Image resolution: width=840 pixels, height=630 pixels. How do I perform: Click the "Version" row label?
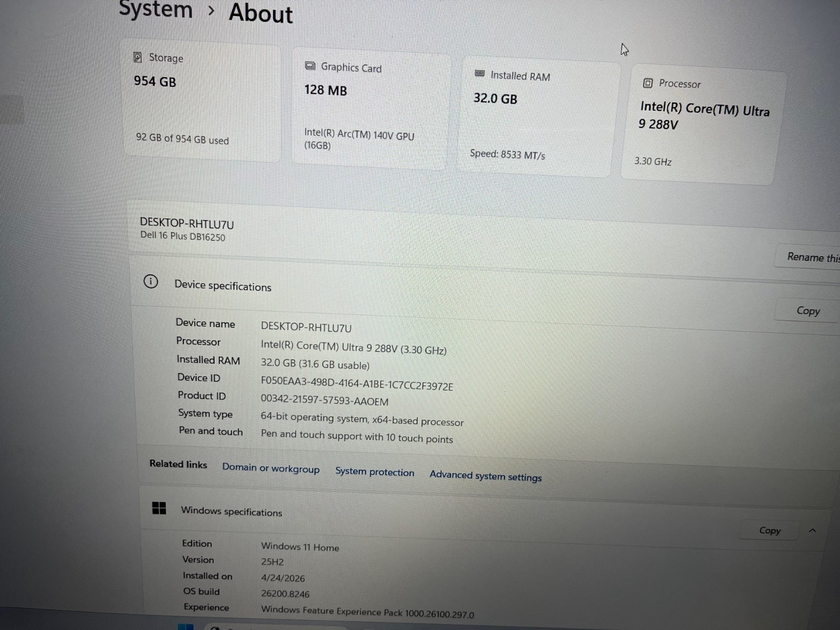(x=198, y=560)
